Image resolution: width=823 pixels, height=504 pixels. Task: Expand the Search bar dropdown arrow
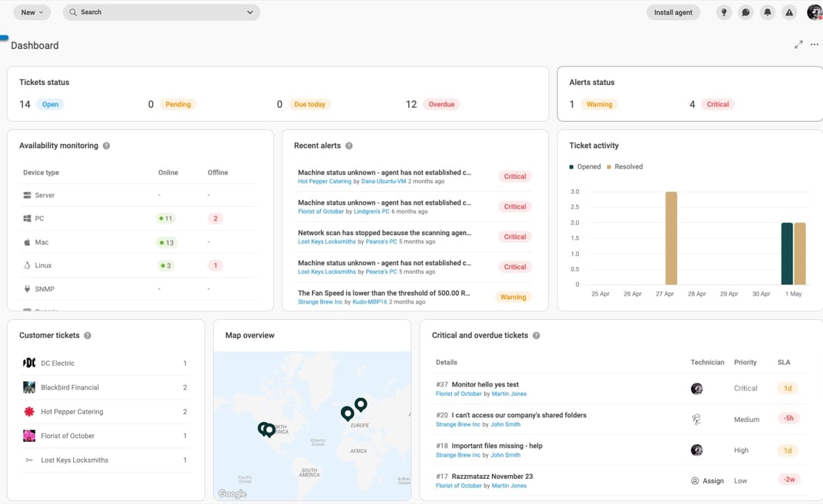tap(250, 12)
